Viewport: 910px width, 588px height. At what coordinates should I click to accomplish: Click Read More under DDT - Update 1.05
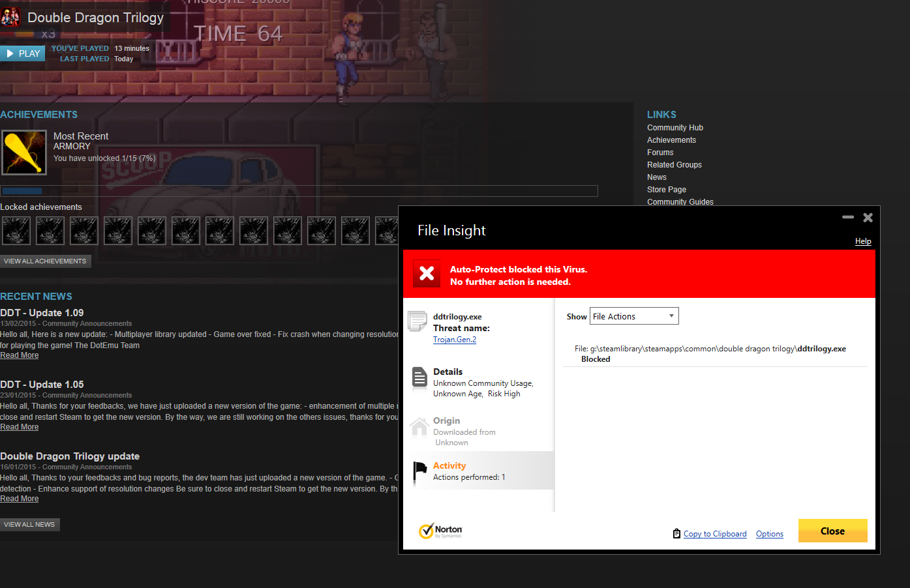point(20,427)
